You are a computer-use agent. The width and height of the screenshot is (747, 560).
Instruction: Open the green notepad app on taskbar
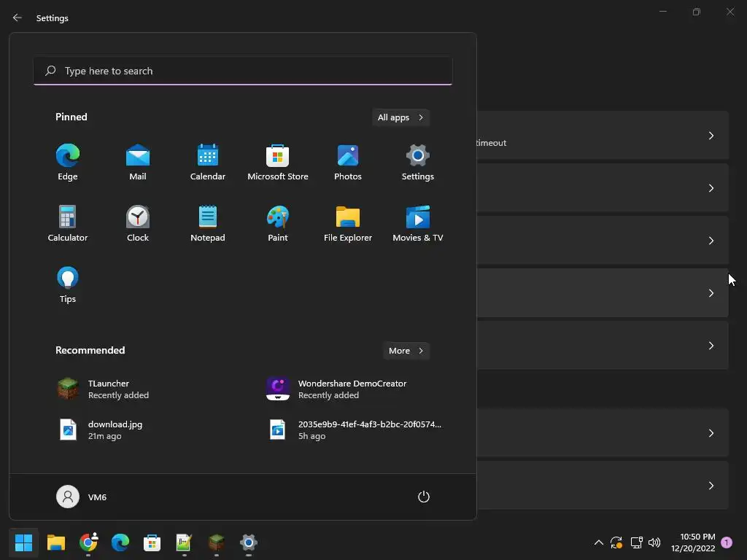184,542
